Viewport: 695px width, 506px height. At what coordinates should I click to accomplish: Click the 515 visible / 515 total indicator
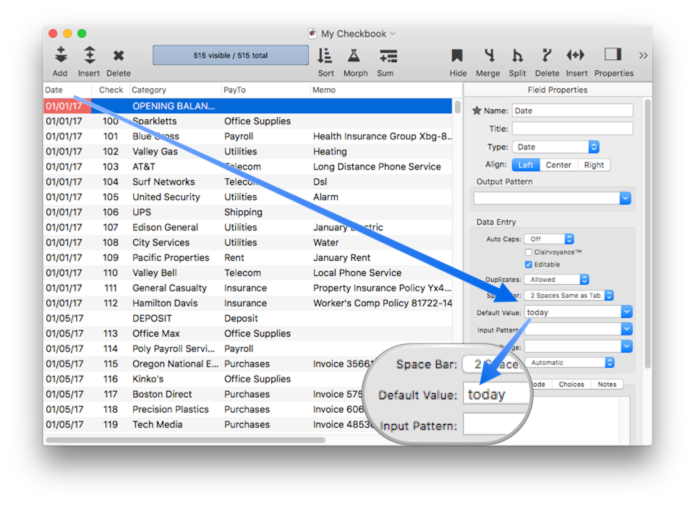[x=230, y=55]
